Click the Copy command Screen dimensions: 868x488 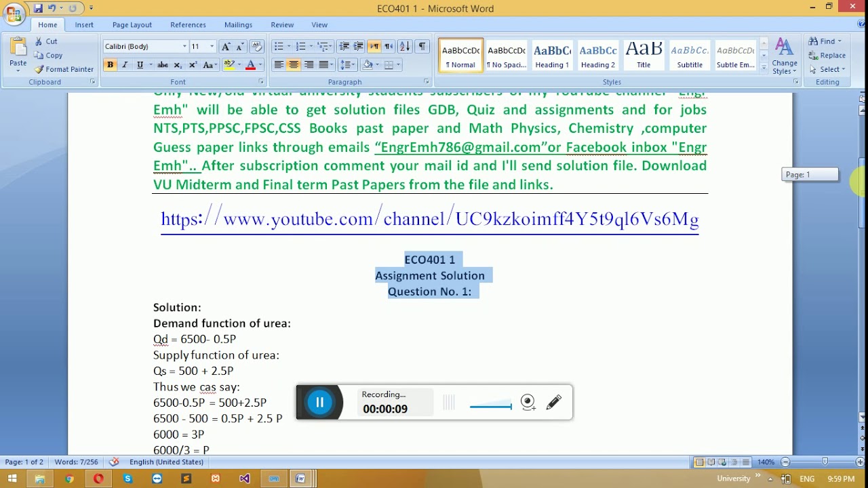(x=49, y=55)
